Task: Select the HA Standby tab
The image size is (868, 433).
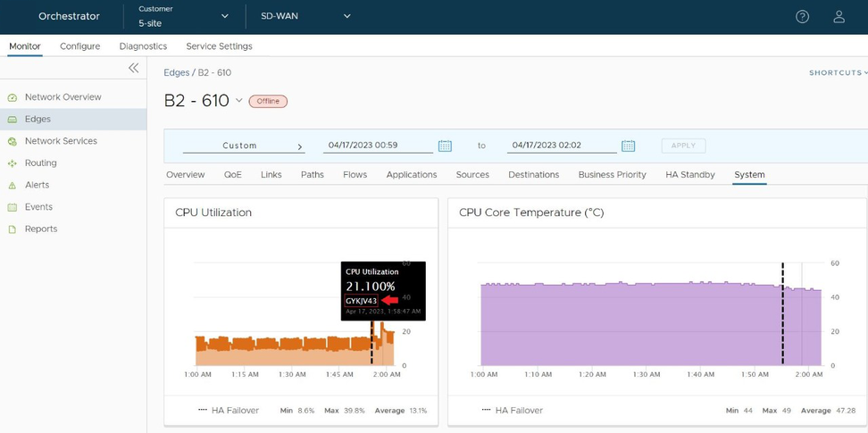Action: (689, 175)
